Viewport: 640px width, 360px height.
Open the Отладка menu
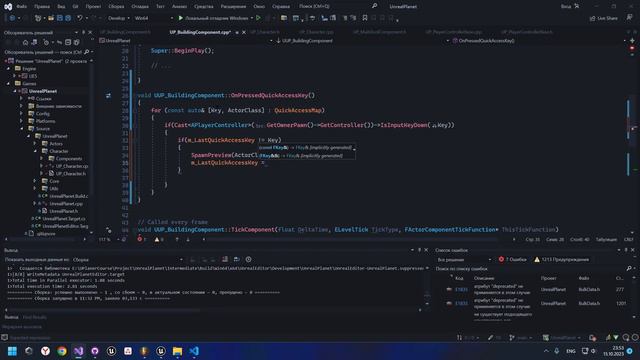click(140, 7)
